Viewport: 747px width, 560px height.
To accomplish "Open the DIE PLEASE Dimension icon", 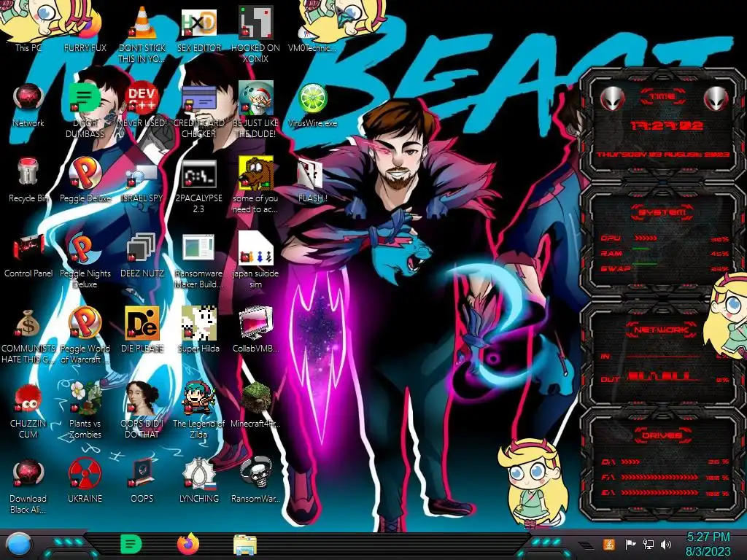I will [x=142, y=330].
